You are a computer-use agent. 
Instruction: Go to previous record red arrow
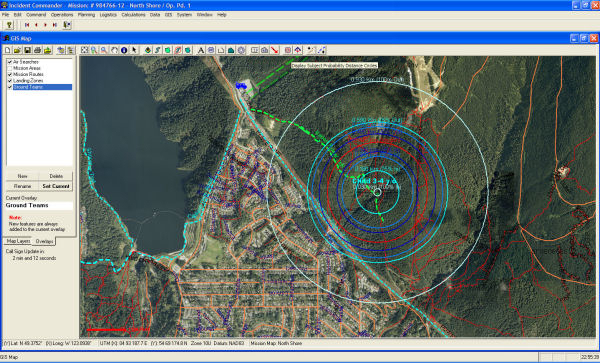click(x=36, y=25)
